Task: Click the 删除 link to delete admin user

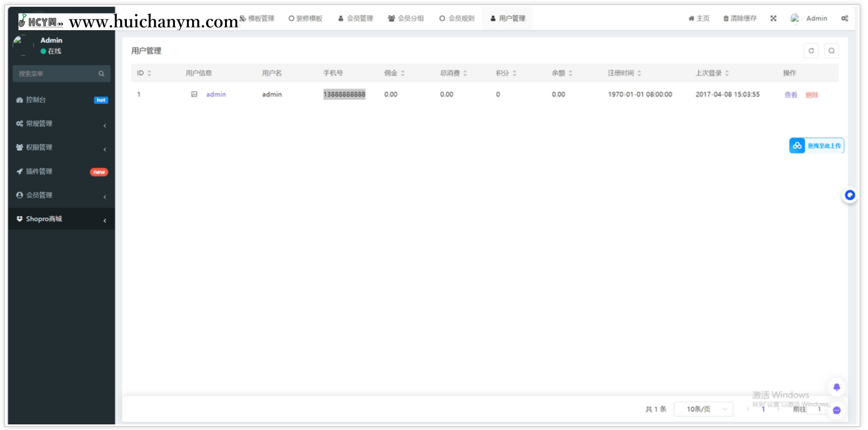Action: [811, 94]
